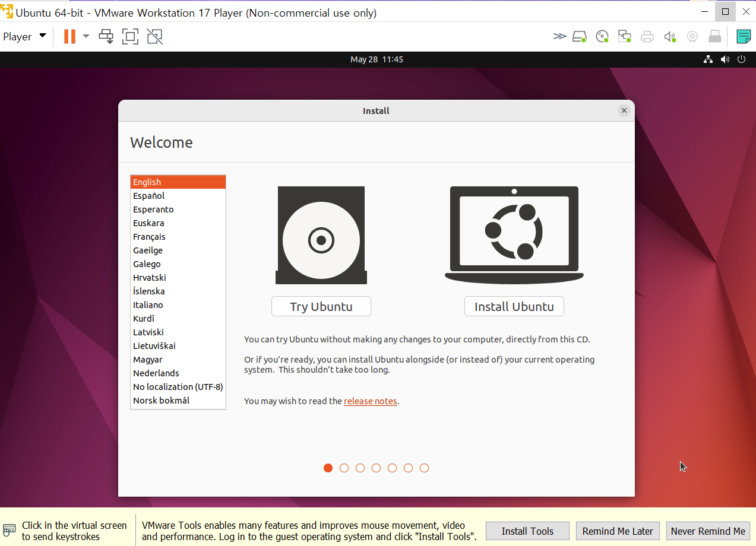Click the printer device icon
The height and width of the screenshot is (546, 756).
(647, 37)
